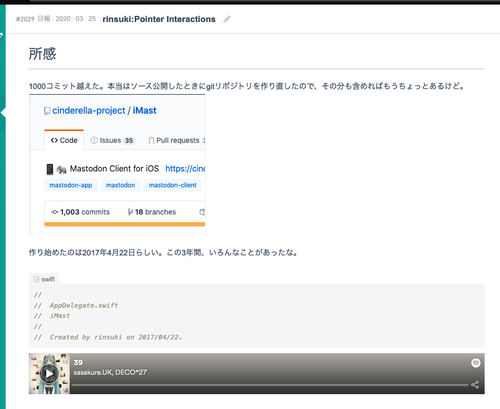This screenshot has height=409, width=500.
Task: Click the music player progress bar
Action: [x=270, y=385]
